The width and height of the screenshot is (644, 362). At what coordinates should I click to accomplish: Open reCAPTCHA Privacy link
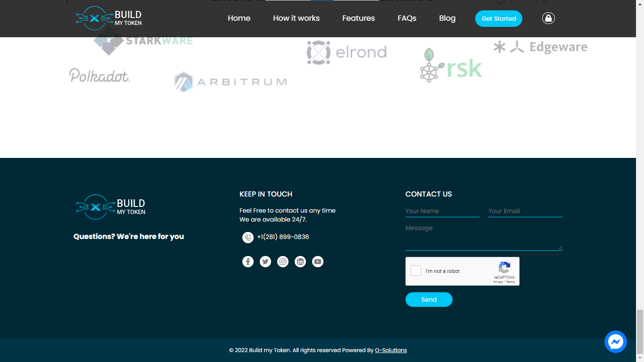pyautogui.click(x=498, y=282)
